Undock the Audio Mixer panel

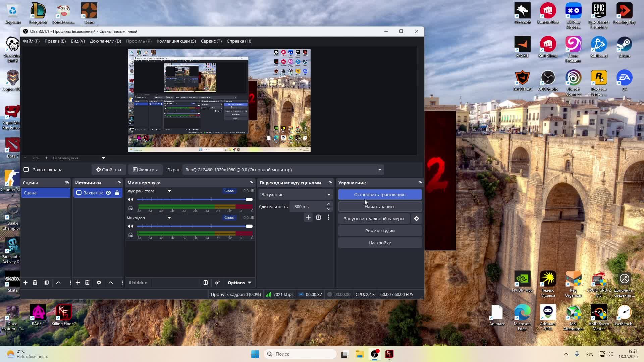(252, 183)
